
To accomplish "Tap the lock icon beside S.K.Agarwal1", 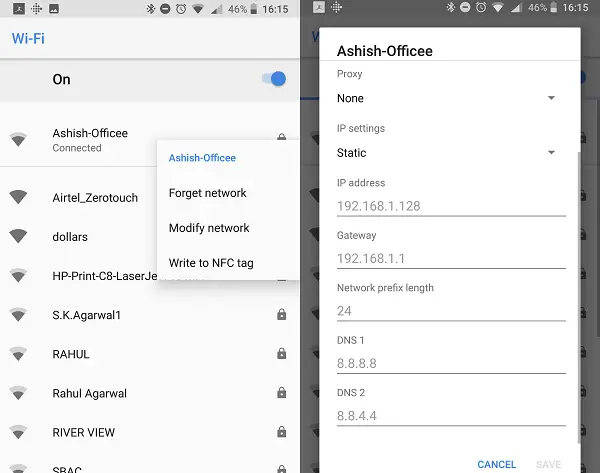I will tap(282, 315).
